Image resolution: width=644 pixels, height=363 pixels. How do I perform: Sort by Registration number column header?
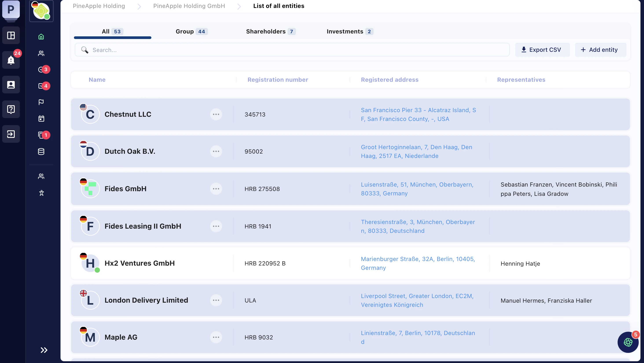(x=278, y=80)
